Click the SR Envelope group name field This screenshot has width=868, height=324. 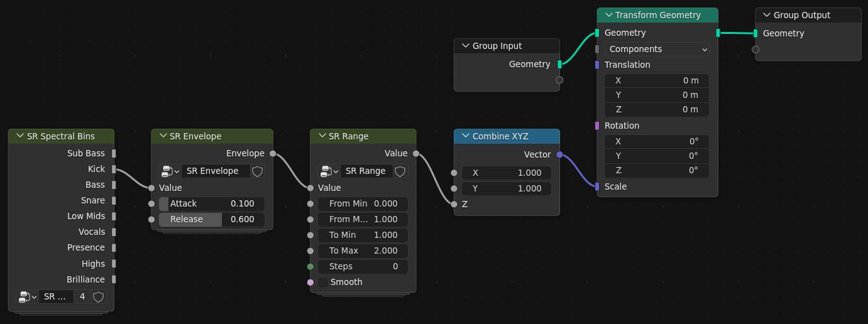[x=215, y=171]
